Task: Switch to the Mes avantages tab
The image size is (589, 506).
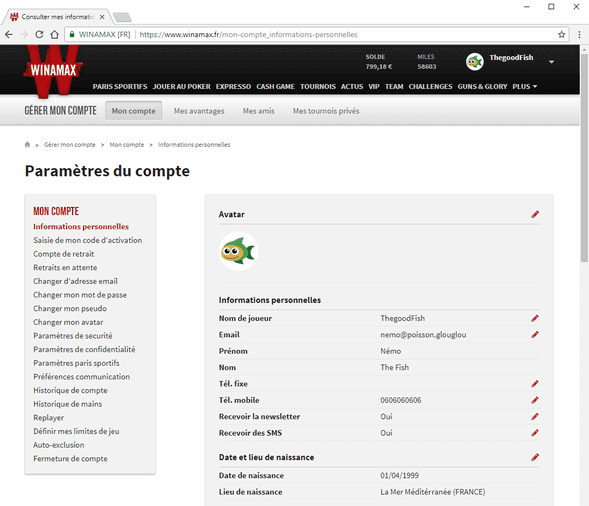Action: 199,111
